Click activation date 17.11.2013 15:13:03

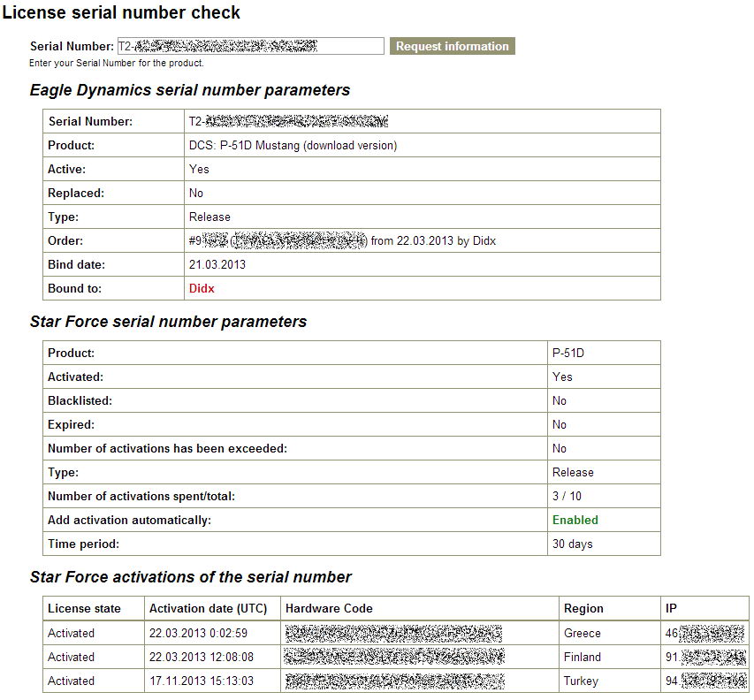pos(201,681)
